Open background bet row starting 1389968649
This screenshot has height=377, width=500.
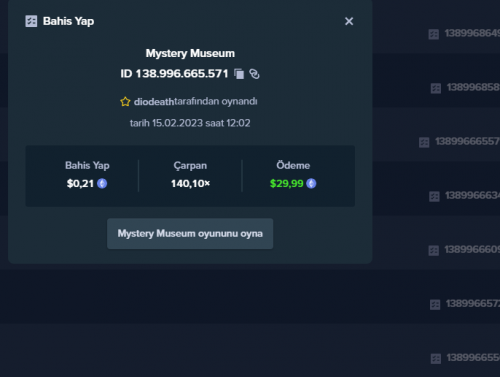click(472, 33)
